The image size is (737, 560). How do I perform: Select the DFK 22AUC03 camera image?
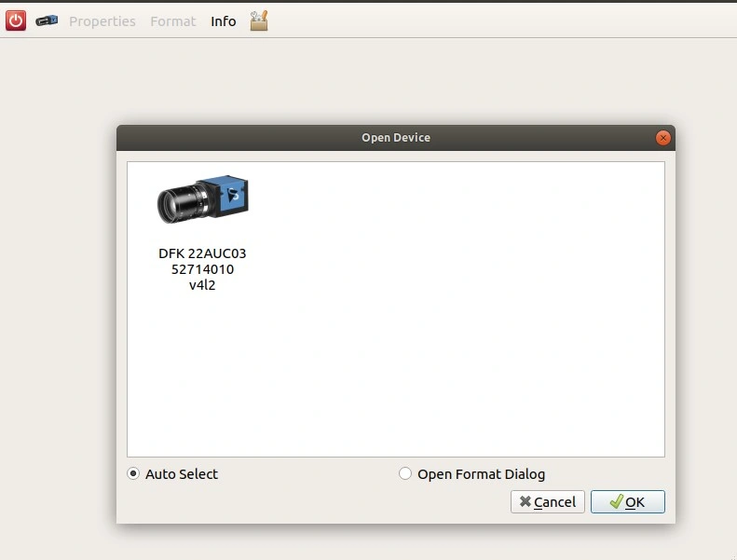point(202,198)
